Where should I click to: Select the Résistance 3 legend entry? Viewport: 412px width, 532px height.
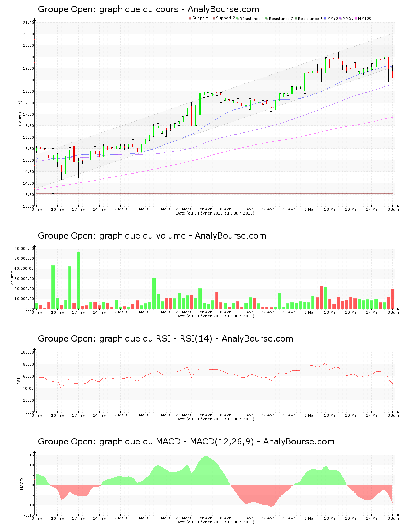click(x=309, y=19)
